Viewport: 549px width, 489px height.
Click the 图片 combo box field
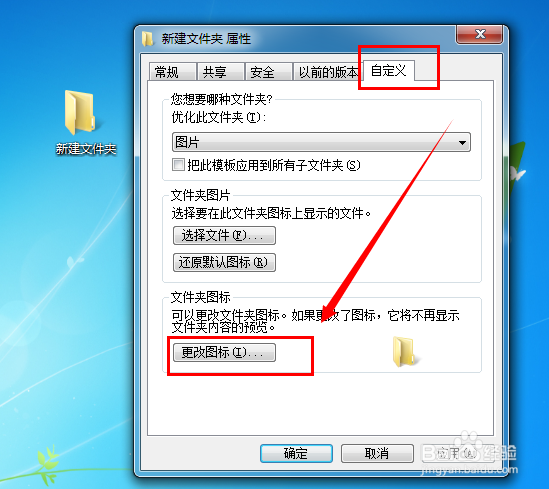[321, 142]
